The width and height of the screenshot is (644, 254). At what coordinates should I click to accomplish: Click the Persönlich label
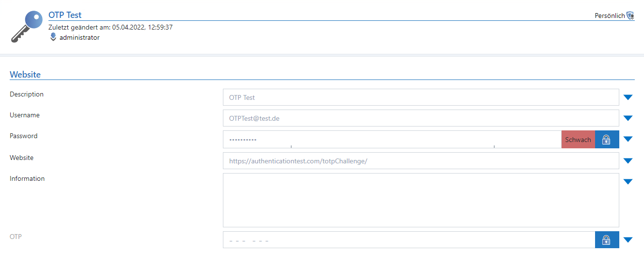coord(610,16)
